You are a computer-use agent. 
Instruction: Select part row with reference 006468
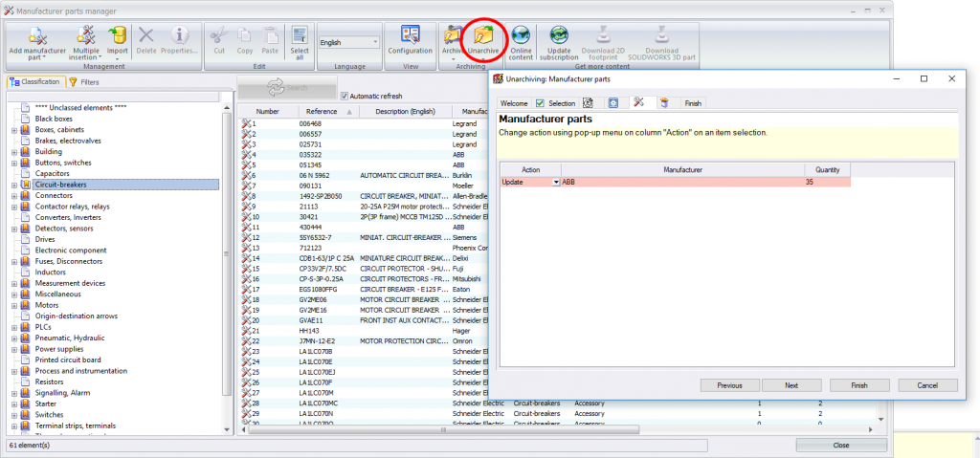coord(364,123)
